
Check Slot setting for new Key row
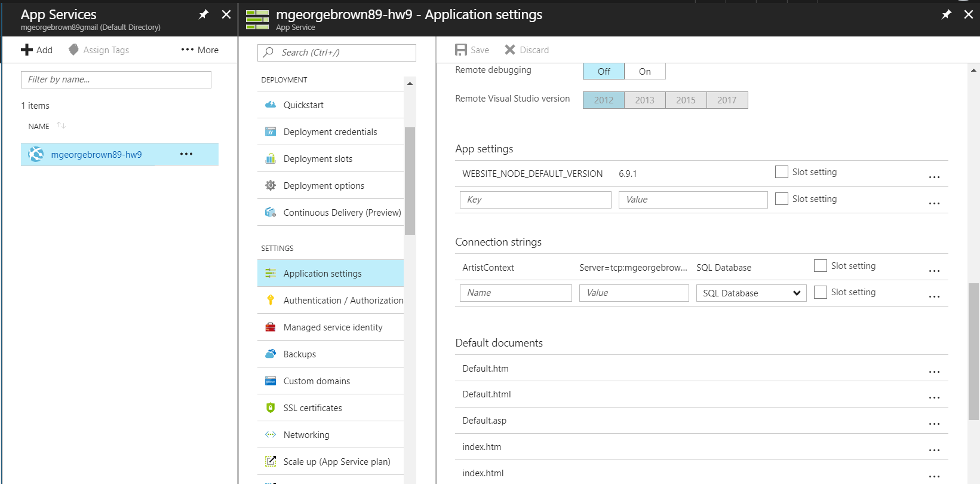(x=781, y=198)
